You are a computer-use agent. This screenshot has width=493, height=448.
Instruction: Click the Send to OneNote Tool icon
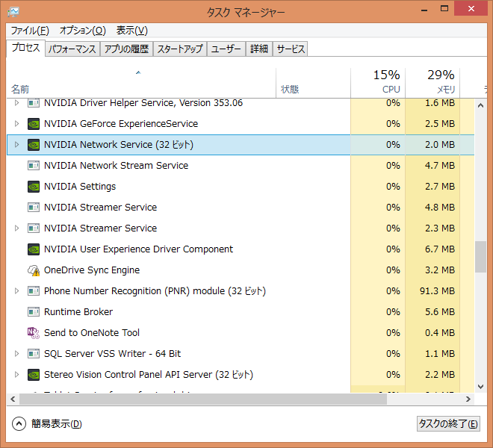(34, 333)
